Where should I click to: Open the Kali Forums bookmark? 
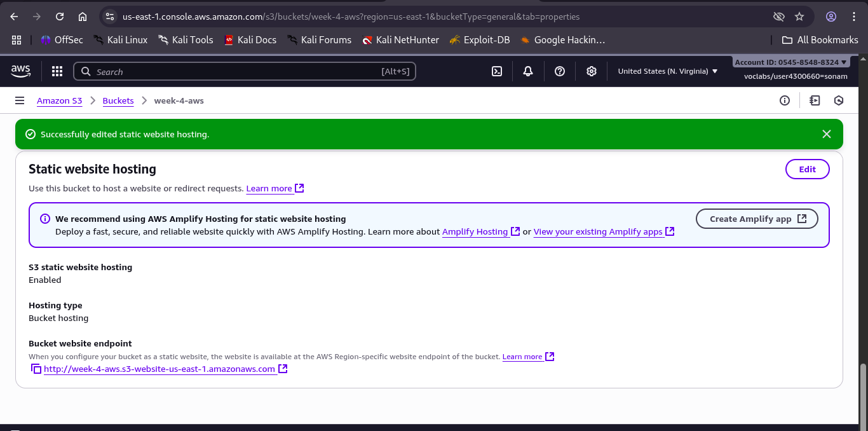[x=319, y=39]
